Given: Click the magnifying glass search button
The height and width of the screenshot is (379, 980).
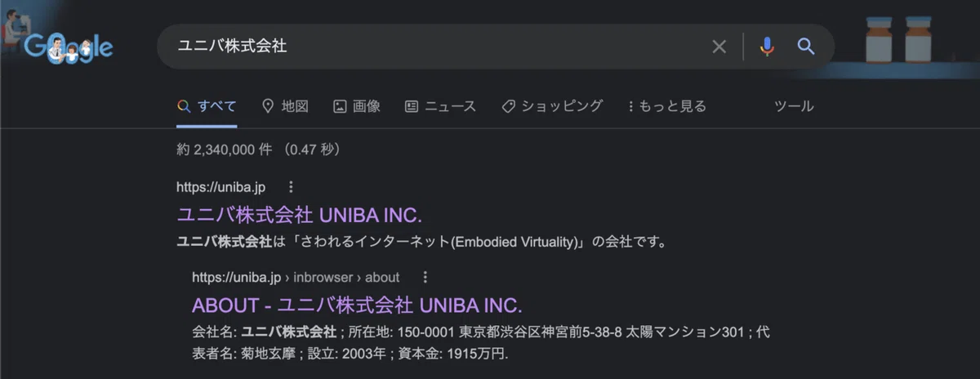Looking at the screenshot, I should (x=806, y=47).
